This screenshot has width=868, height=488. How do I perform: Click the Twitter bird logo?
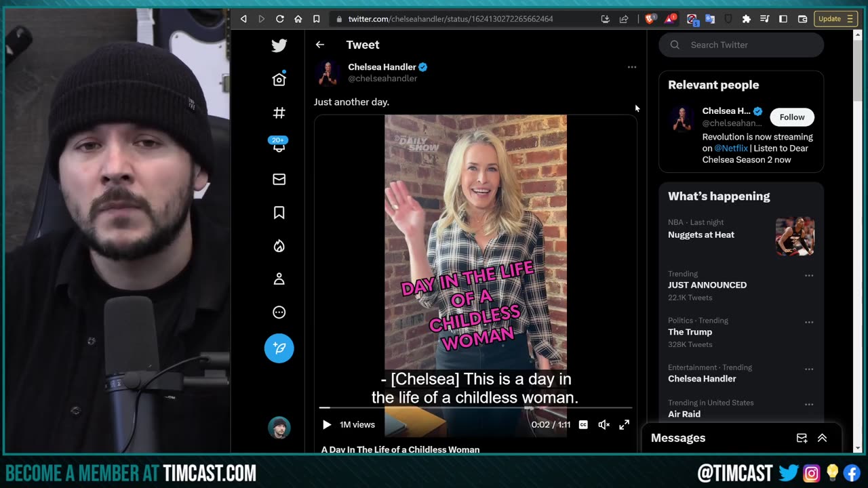pos(279,45)
